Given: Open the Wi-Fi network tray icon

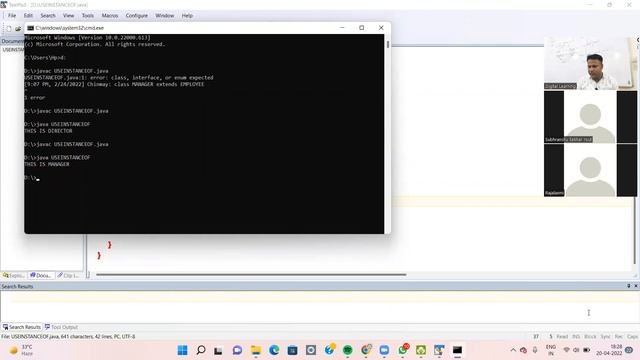Looking at the screenshot, I should 567,350.
